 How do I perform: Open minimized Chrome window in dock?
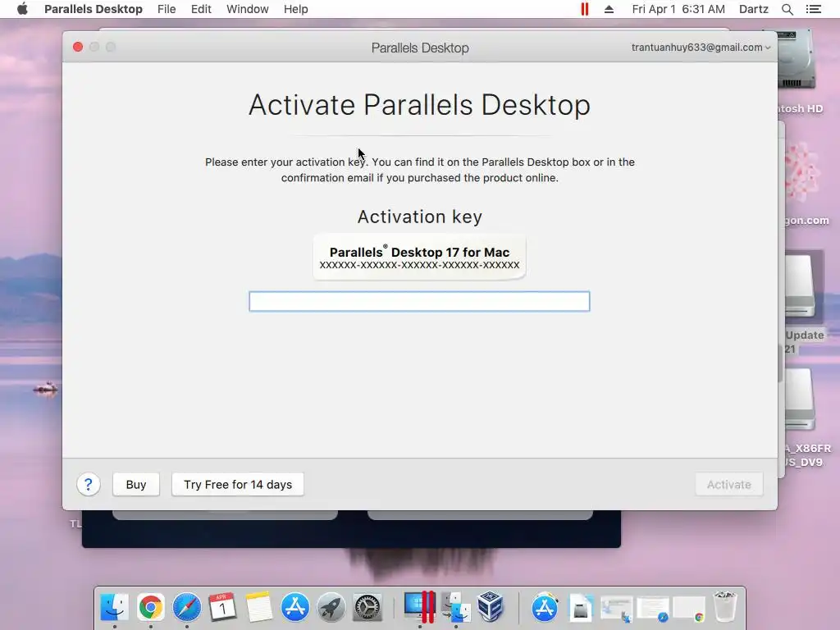coord(689,609)
